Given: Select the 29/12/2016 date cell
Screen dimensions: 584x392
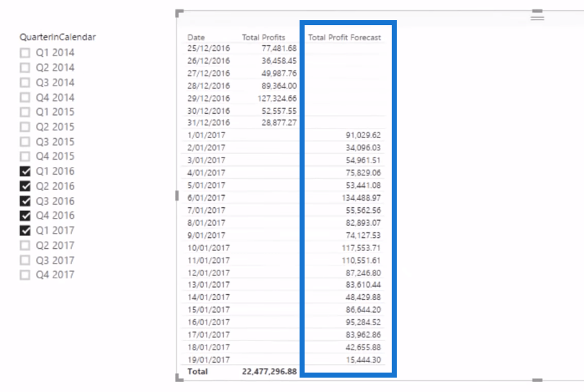Looking at the screenshot, I should click(209, 99).
